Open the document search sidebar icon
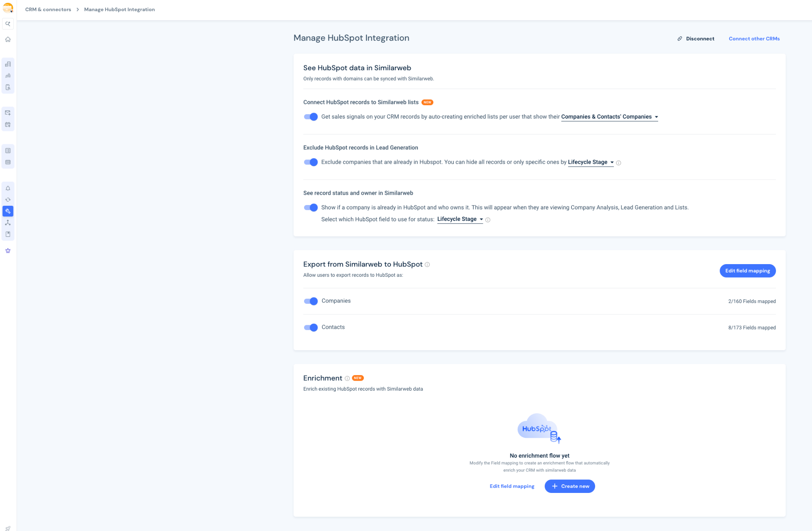 click(8, 87)
